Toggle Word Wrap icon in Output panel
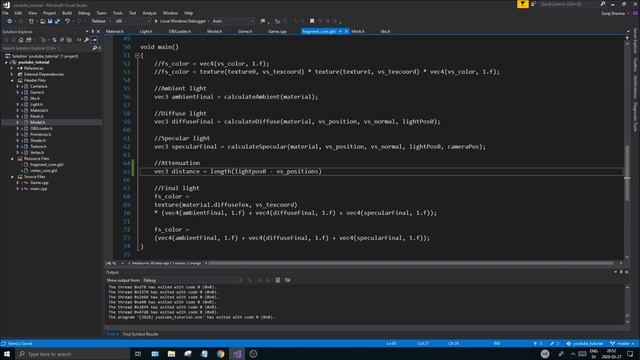 coord(287,280)
